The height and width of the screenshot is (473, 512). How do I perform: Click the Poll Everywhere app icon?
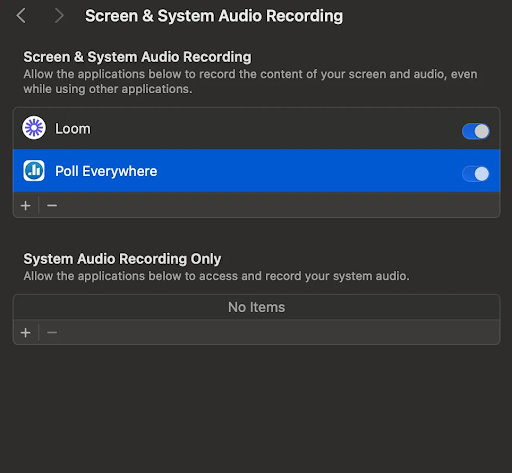tap(34, 171)
